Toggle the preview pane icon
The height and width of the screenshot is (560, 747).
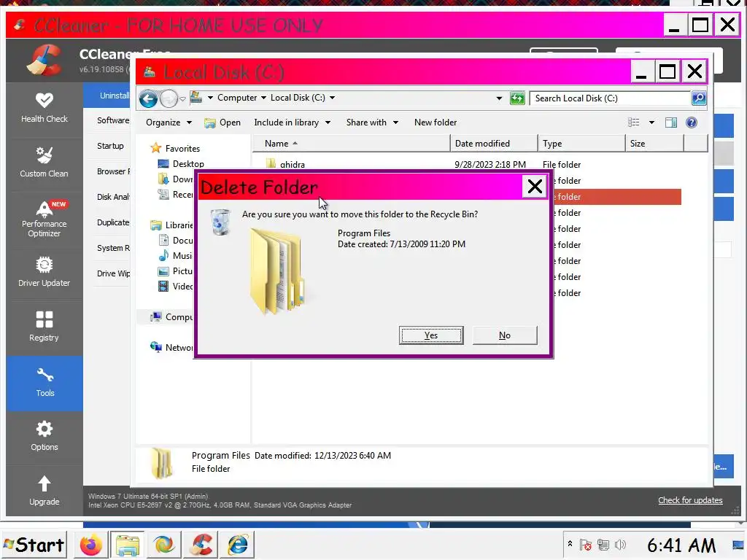[671, 122]
